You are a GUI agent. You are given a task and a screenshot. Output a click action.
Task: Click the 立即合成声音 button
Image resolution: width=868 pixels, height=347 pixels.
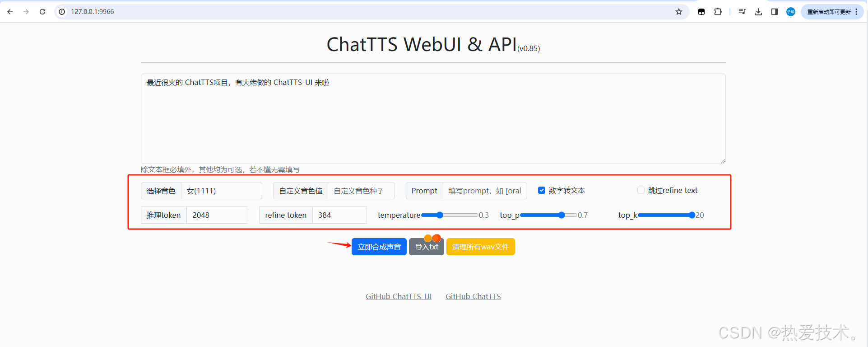tap(379, 247)
